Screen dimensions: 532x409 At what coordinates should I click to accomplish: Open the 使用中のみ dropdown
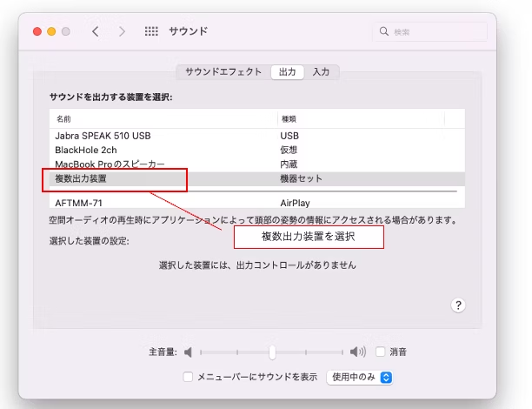[359, 378]
